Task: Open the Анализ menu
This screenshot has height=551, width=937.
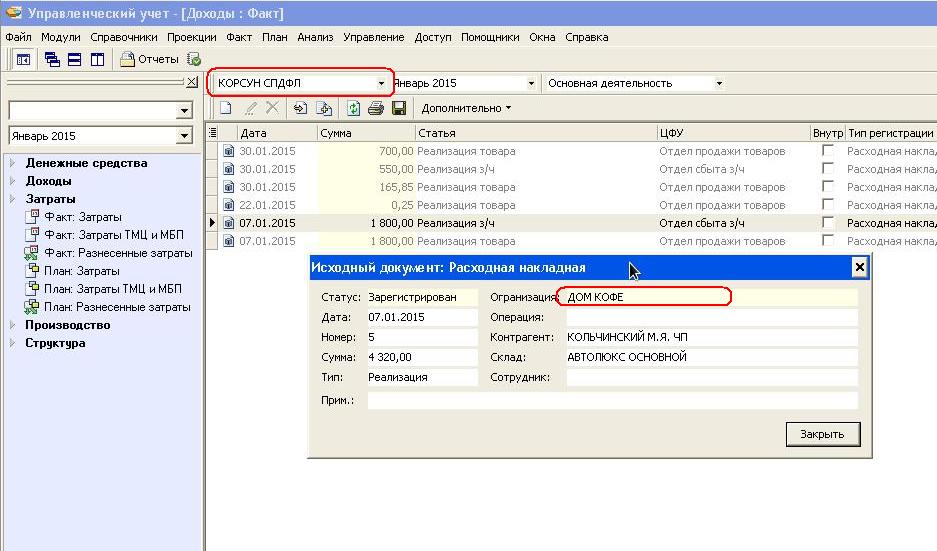Action: [x=315, y=37]
